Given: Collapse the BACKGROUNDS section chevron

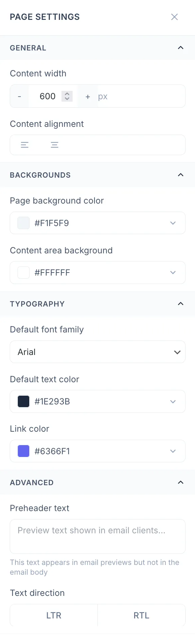Looking at the screenshot, I should [181, 175].
